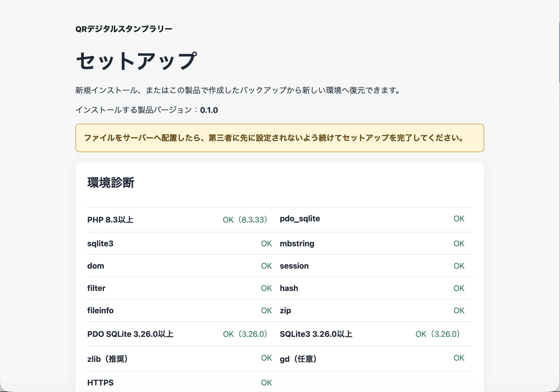Screen dimensions: 560x392
Task: Click the OK（3.26.0） status for SQLite3
Action: 437,334
